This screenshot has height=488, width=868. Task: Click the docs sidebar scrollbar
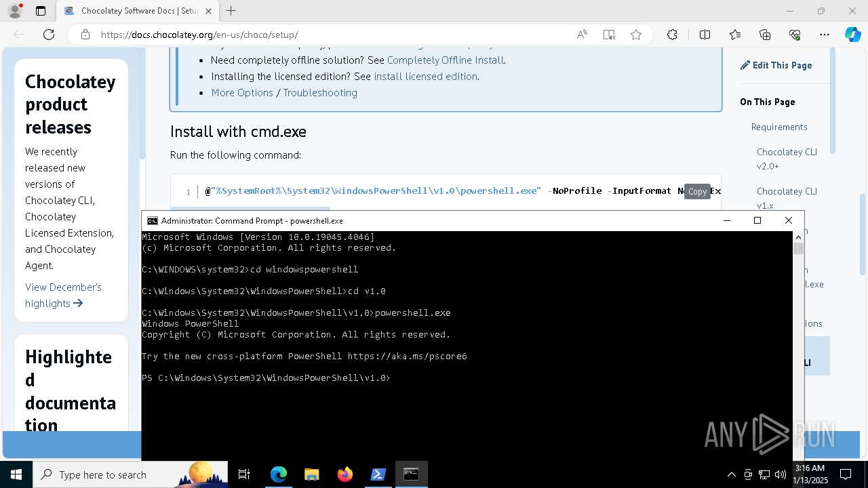click(142, 104)
